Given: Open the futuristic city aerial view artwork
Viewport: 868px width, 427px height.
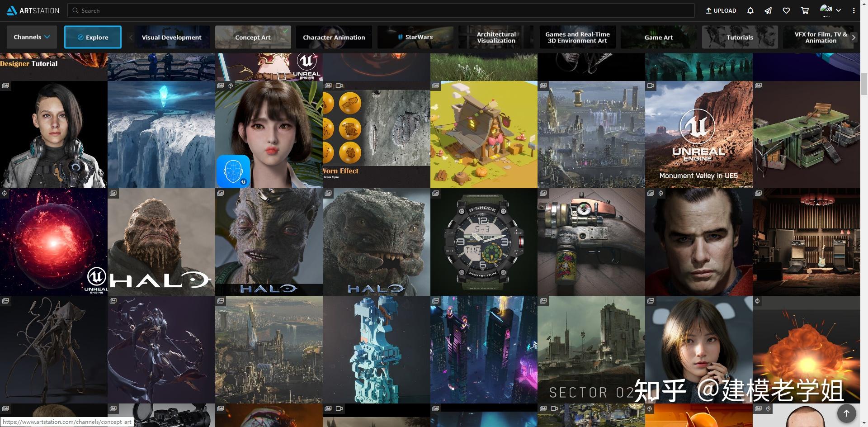Looking at the screenshot, I should point(269,350).
